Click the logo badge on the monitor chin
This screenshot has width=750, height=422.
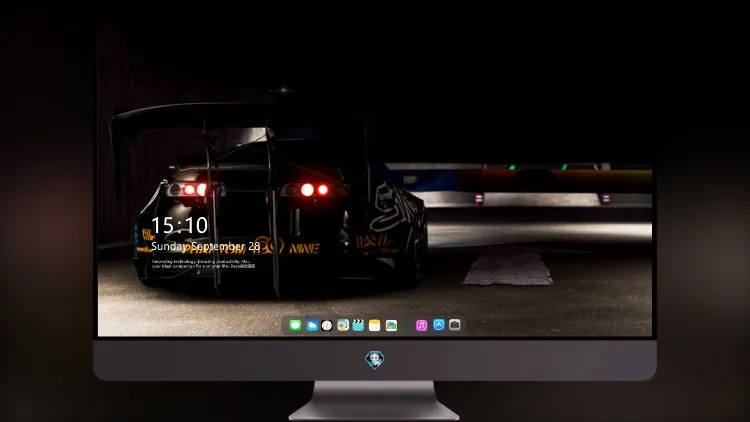tap(375, 359)
